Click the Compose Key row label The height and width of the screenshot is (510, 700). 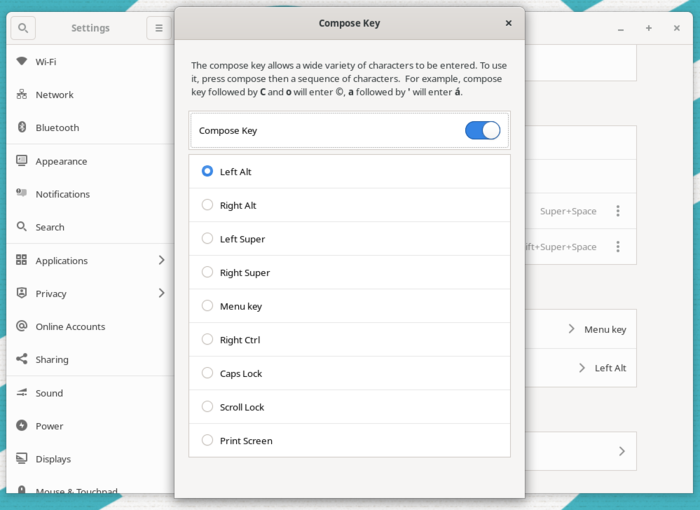click(228, 131)
